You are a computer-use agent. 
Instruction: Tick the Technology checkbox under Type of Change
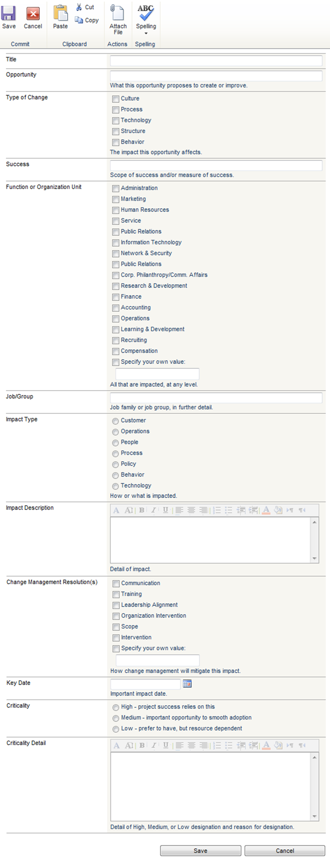pos(115,121)
